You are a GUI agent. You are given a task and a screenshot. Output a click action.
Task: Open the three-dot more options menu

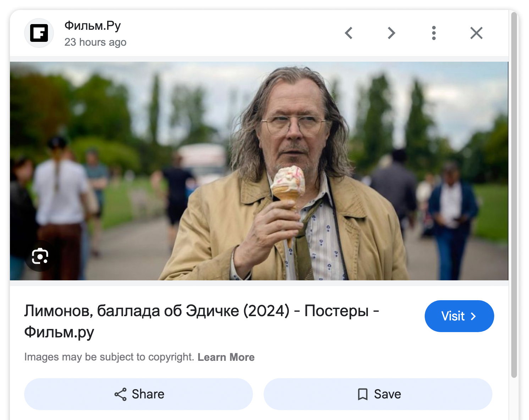434,33
